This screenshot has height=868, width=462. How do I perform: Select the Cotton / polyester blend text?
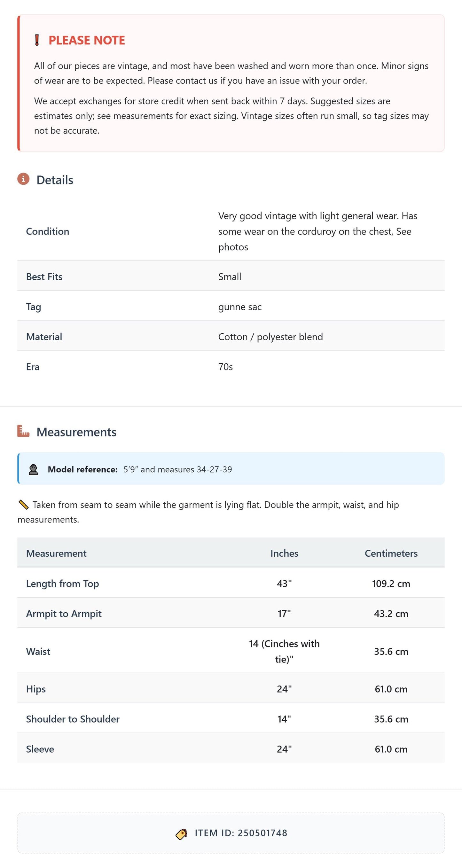270,337
